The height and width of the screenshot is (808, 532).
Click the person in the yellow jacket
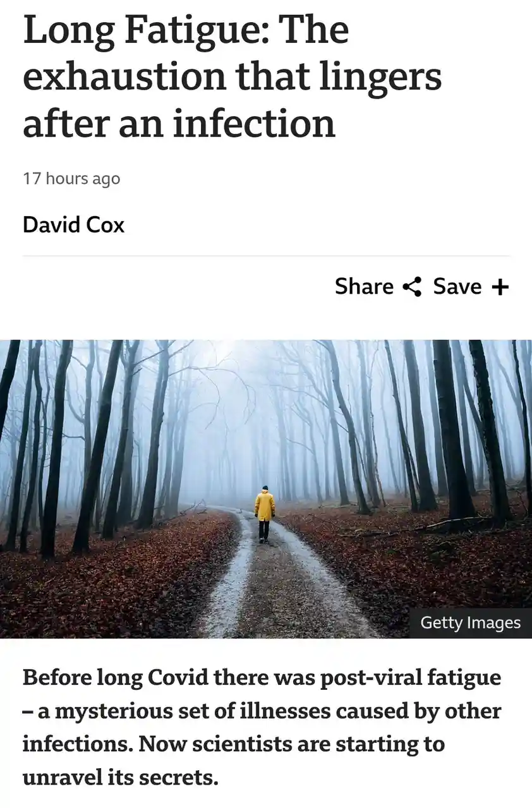click(265, 514)
